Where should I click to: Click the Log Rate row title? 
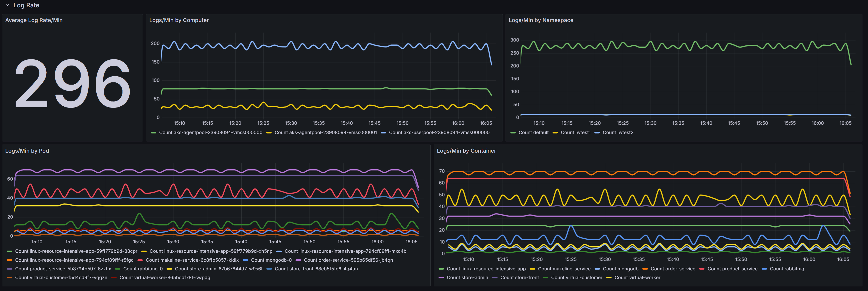tap(26, 5)
